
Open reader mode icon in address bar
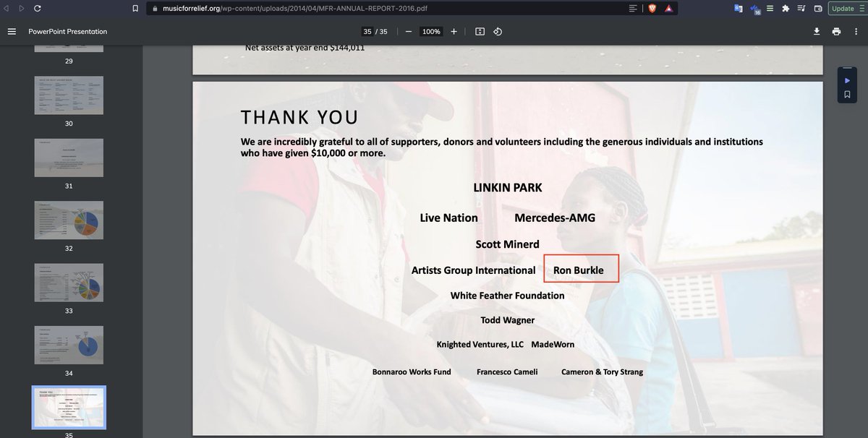634,9
